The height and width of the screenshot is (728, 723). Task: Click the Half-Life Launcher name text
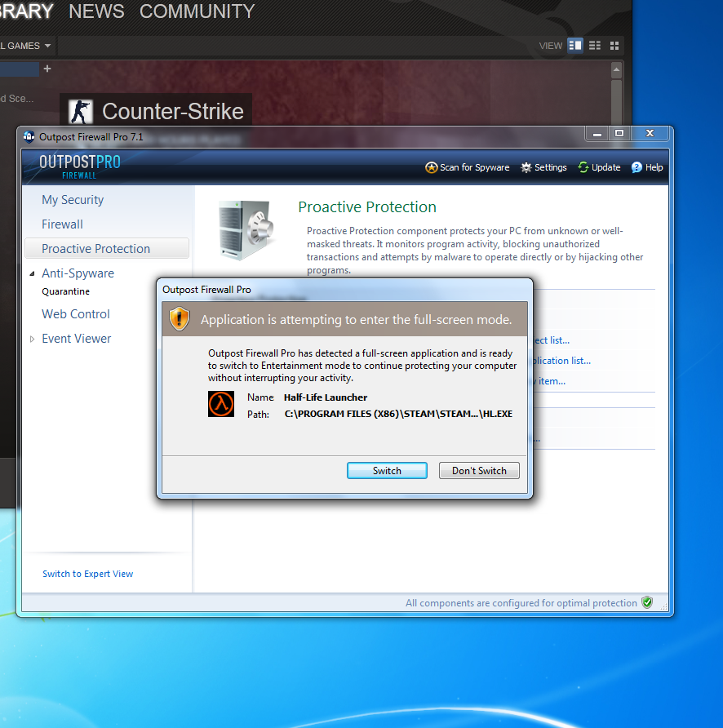coord(326,397)
